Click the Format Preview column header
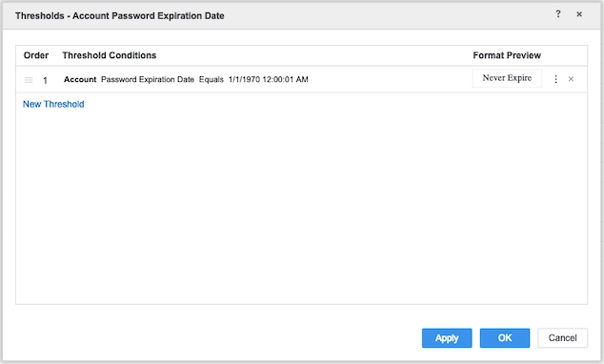 tap(507, 55)
